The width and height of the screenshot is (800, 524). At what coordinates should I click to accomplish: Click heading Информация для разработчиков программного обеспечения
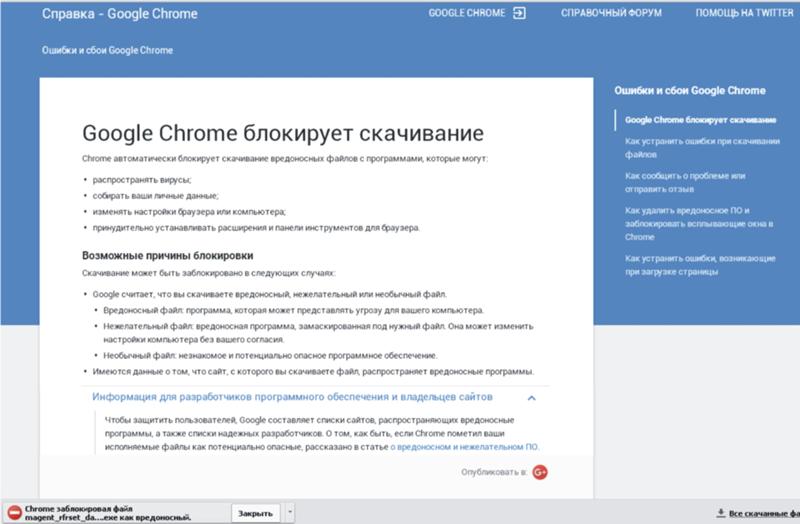292,397
